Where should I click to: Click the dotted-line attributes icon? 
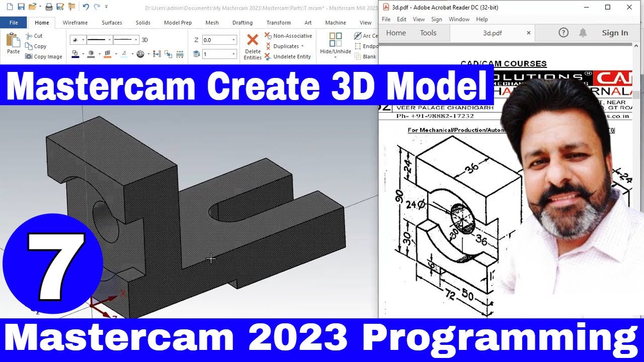[x=180, y=54]
